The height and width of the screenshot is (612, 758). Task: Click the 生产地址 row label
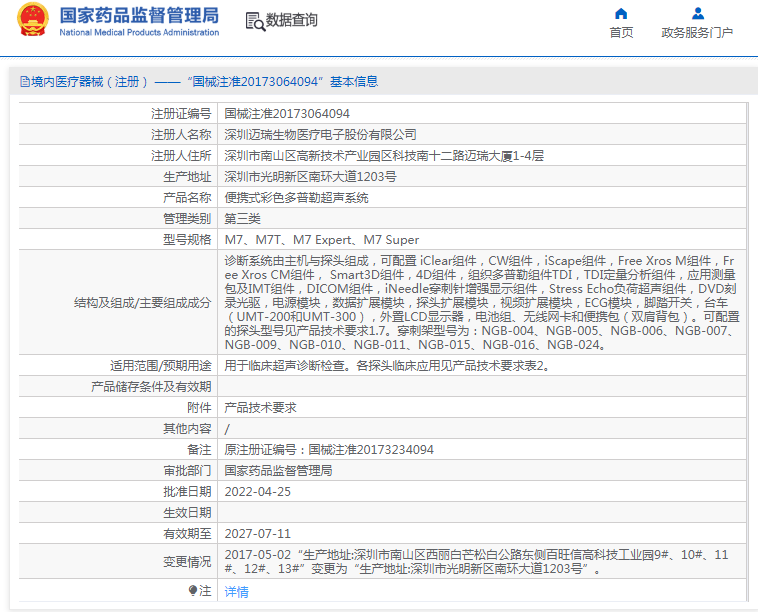pos(187,176)
